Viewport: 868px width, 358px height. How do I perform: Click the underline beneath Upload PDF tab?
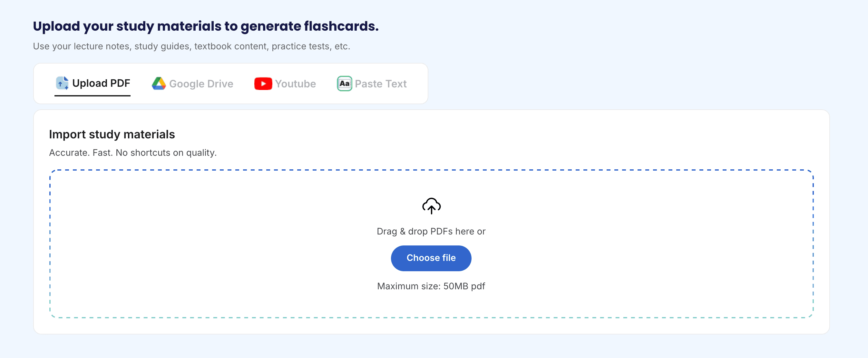coord(92,96)
